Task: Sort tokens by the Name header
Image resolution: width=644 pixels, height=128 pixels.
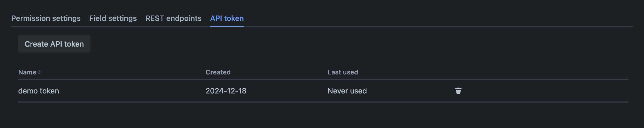Action: (x=27, y=72)
